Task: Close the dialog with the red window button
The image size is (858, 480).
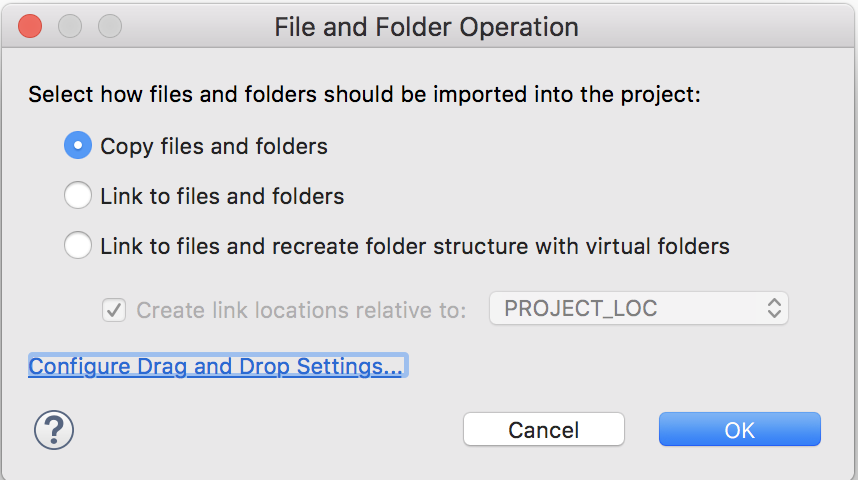Action: point(30,27)
